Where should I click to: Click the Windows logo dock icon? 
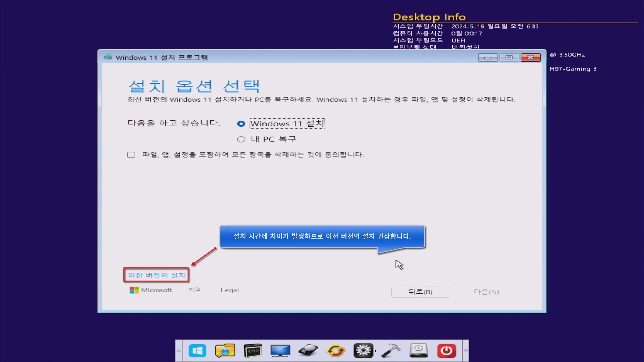coord(197,351)
